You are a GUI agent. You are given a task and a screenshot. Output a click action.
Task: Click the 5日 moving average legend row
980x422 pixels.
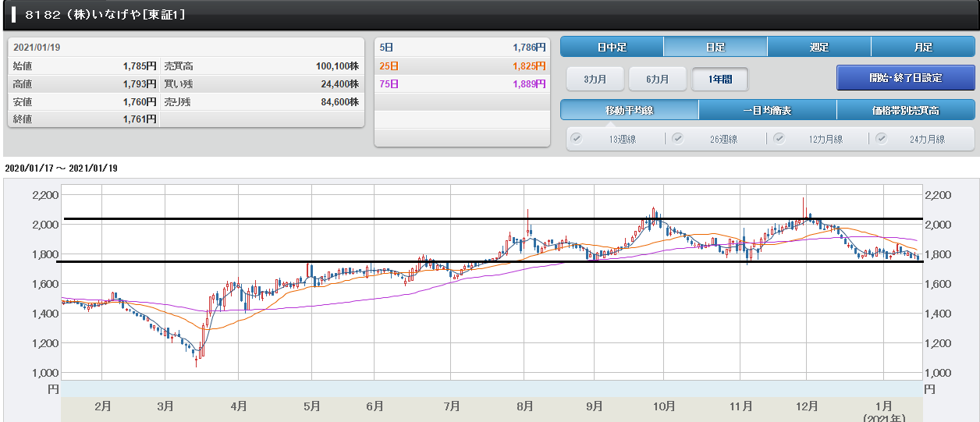point(462,48)
